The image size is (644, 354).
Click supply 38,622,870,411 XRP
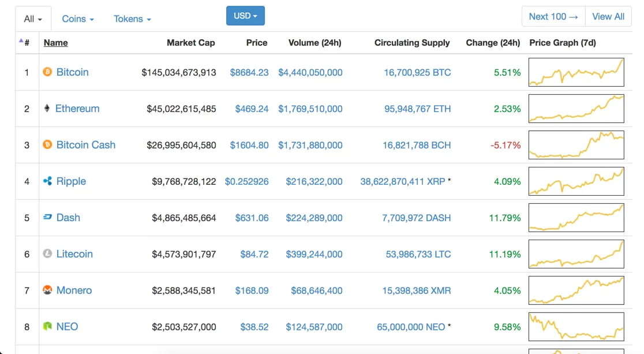click(403, 182)
